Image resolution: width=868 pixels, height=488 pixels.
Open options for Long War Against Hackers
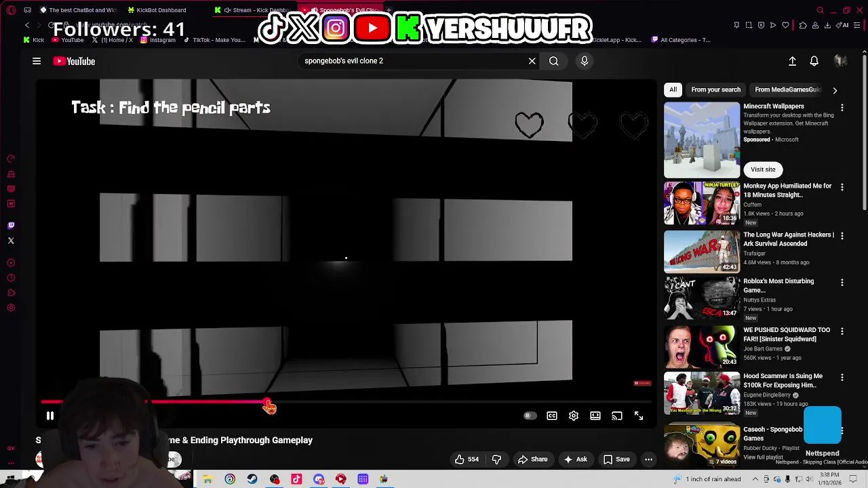[842, 236]
